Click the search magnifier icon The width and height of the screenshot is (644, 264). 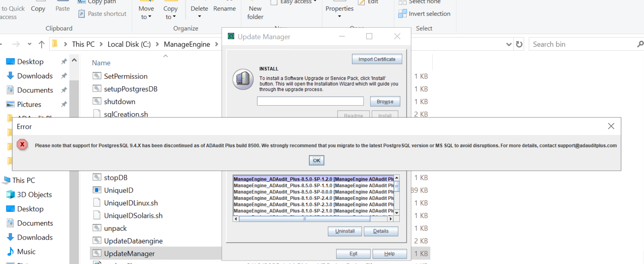pyautogui.click(x=640, y=44)
